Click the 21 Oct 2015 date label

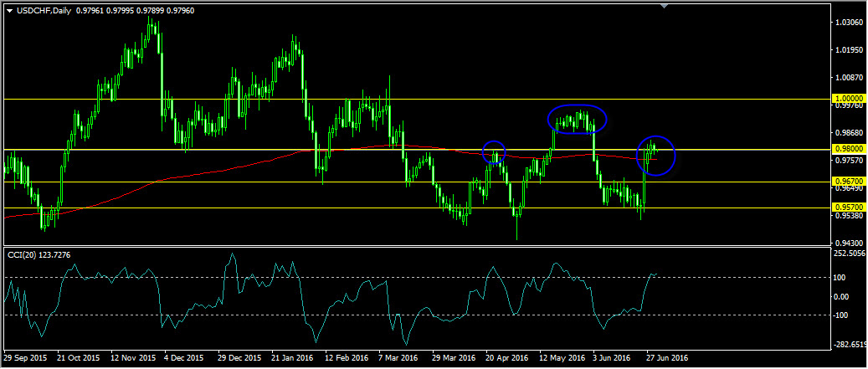(77, 358)
